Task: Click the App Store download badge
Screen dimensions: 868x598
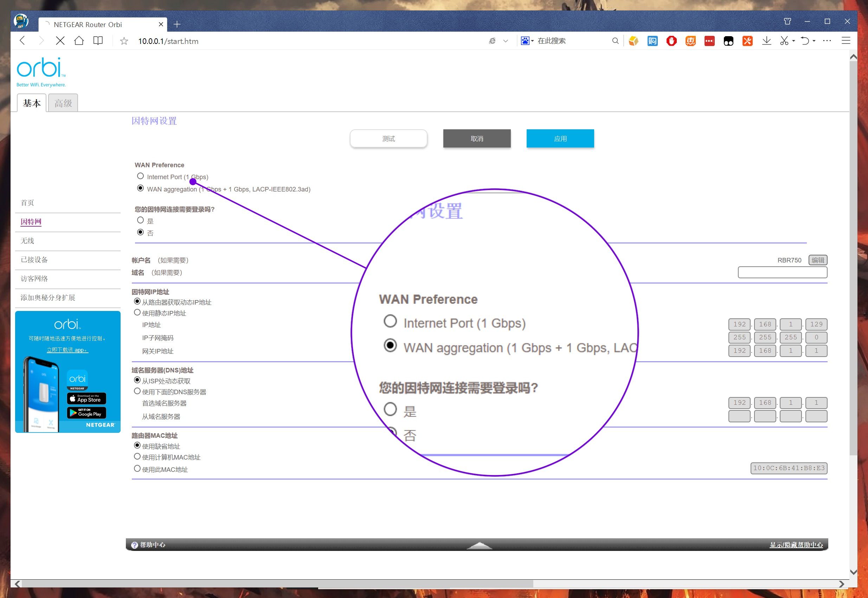Action: [x=86, y=398]
